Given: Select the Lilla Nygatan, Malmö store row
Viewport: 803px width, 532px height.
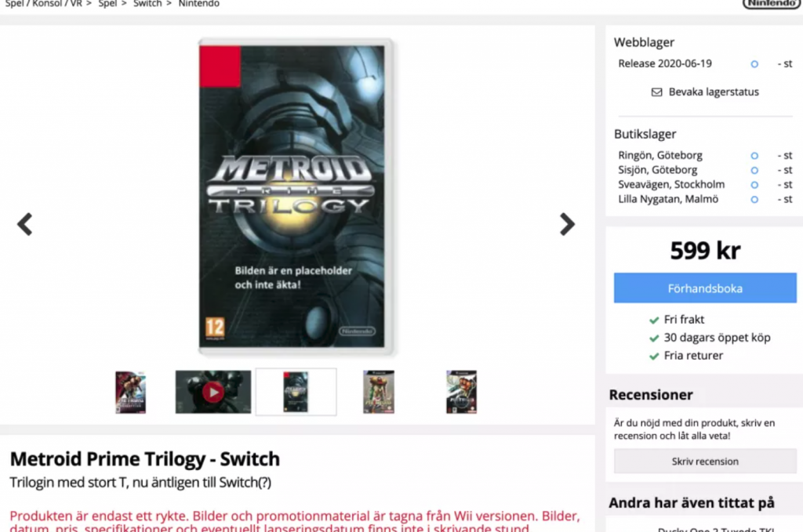Looking at the screenshot, I should [705, 200].
